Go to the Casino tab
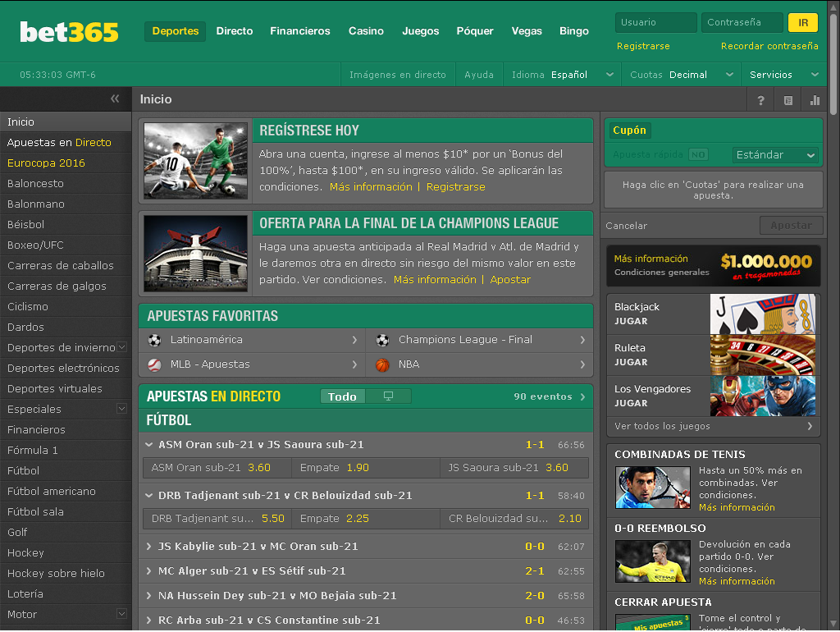The height and width of the screenshot is (632, 840). pos(366,31)
